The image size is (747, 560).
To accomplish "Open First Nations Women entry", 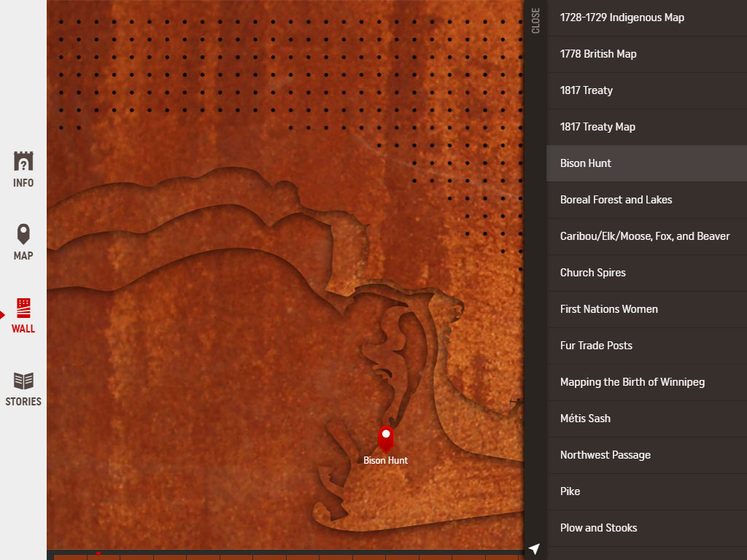I will pos(608,309).
